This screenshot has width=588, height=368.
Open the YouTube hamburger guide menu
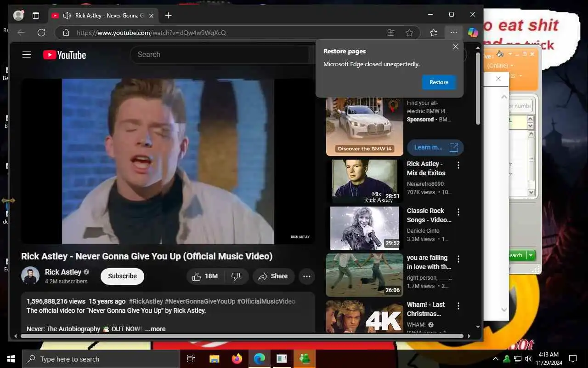tap(27, 55)
